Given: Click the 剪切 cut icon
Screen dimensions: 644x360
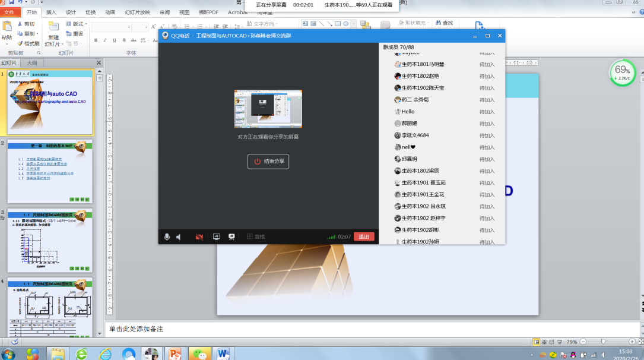Looking at the screenshot, I should pos(26,24).
